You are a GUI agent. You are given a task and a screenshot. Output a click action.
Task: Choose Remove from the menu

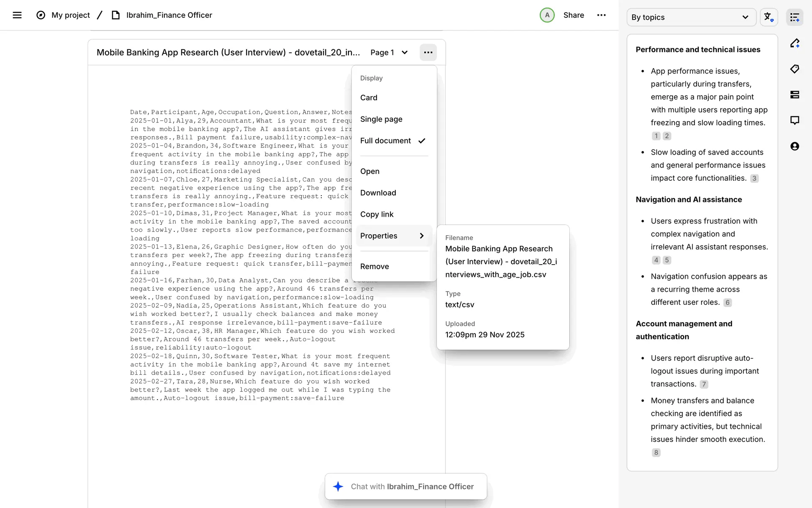[374, 266]
